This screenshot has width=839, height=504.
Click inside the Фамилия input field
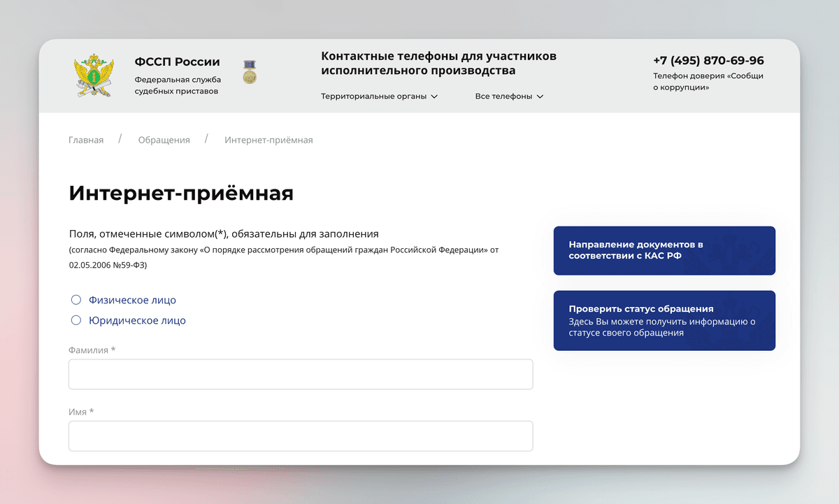(301, 374)
